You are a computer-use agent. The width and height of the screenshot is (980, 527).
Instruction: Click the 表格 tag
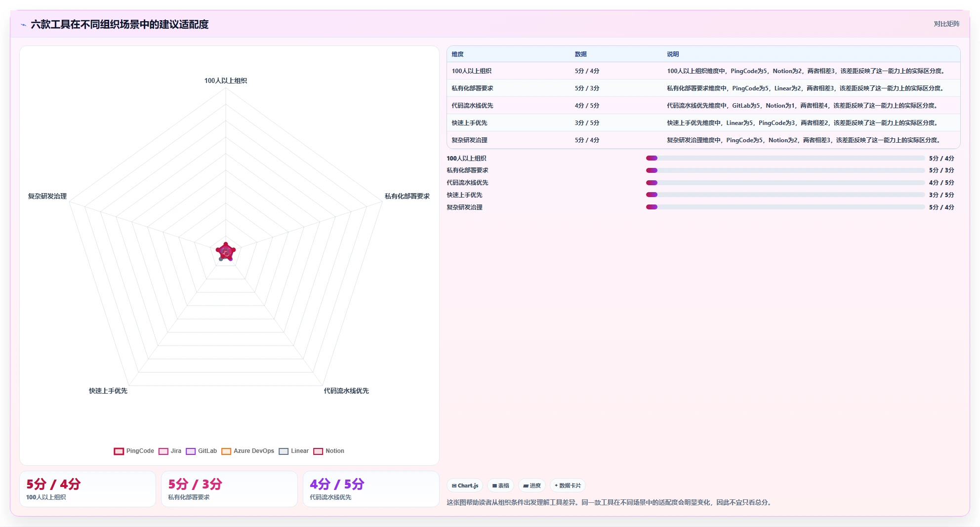click(500, 486)
